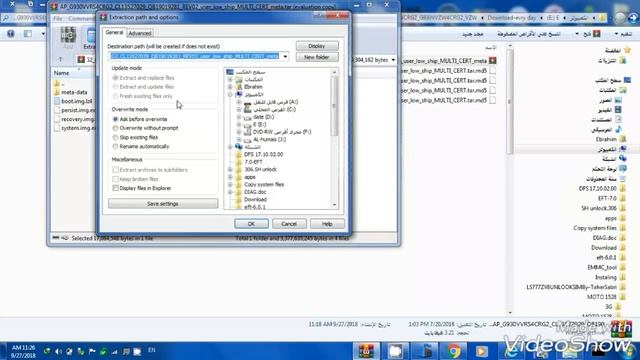Click Explorer help icon at toolbar left

tap(11, 34)
